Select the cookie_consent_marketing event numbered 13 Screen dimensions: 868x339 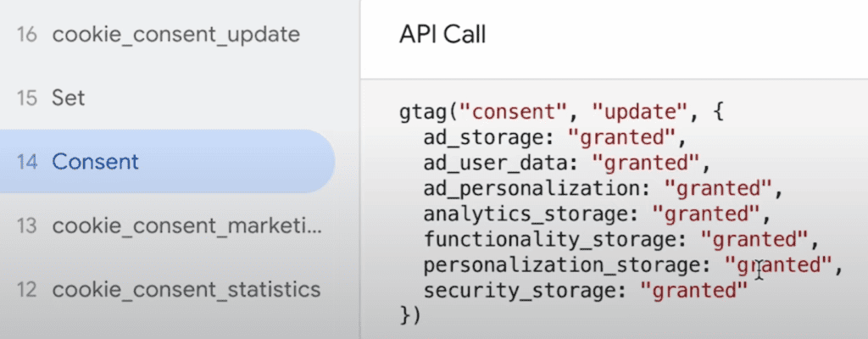click(186, 225)
